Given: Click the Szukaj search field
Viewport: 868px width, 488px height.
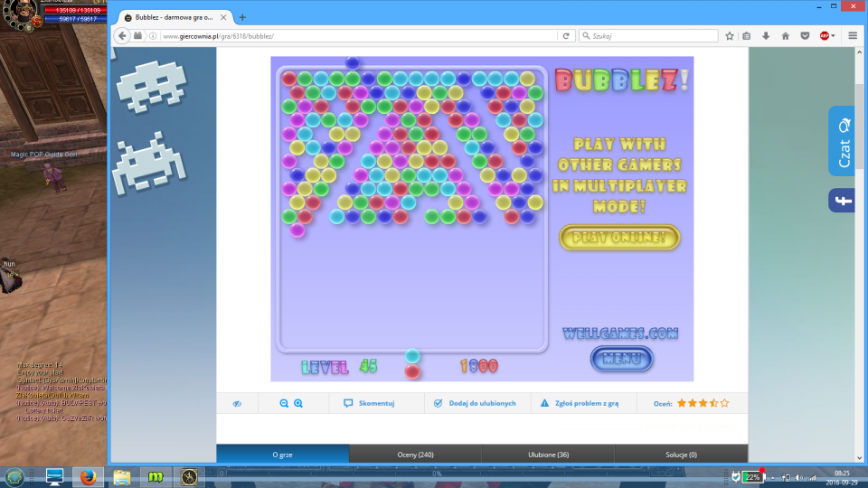Looking at the screenshot, I should (x=646, y=36).
